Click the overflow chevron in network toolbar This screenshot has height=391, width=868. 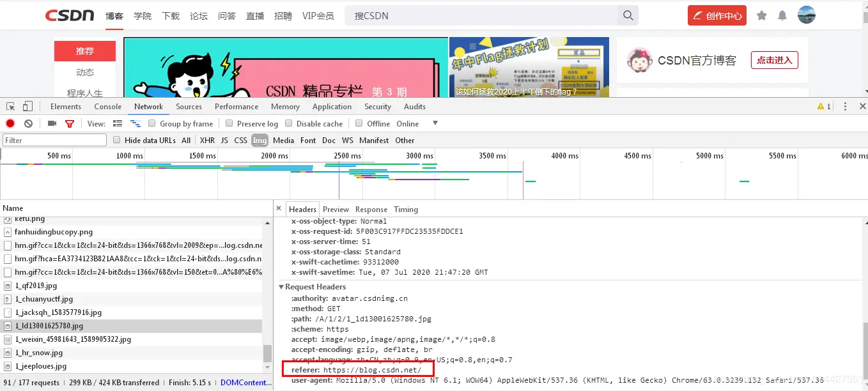point(435,123)
